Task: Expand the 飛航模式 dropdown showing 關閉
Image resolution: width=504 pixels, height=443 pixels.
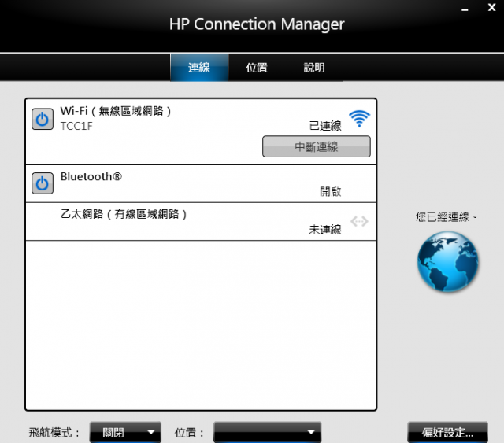Action: (125, 433)
